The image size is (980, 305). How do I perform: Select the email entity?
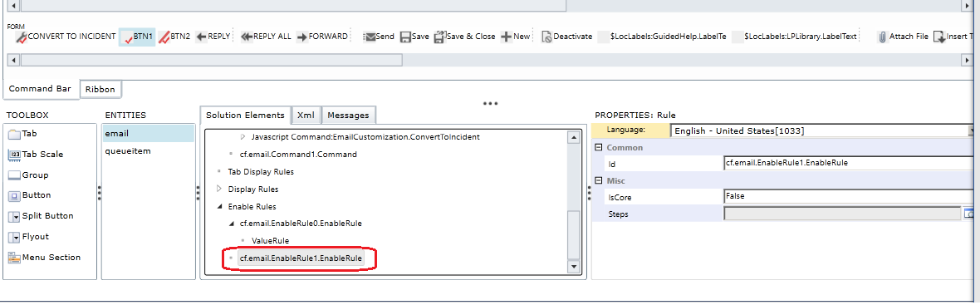click(148, 133)
